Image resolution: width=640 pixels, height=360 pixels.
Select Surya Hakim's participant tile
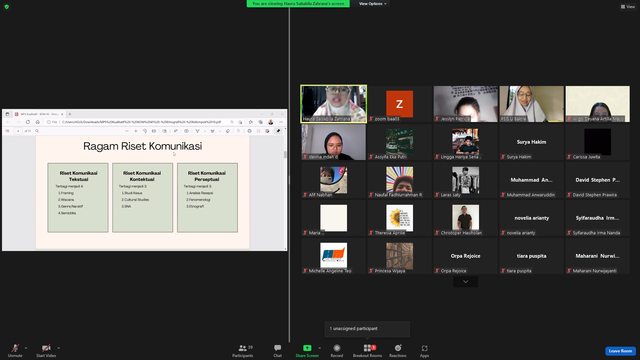coord(531,142)
